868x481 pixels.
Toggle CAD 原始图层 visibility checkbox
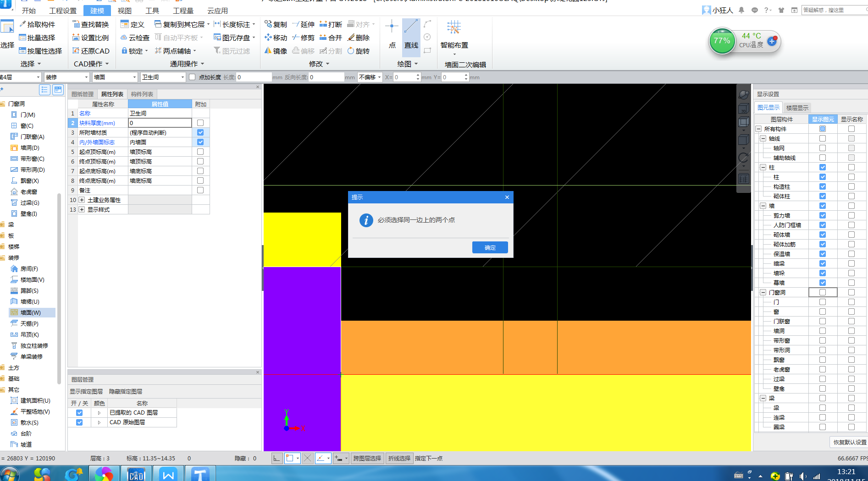pyautogui.click(x=79, y=422)
